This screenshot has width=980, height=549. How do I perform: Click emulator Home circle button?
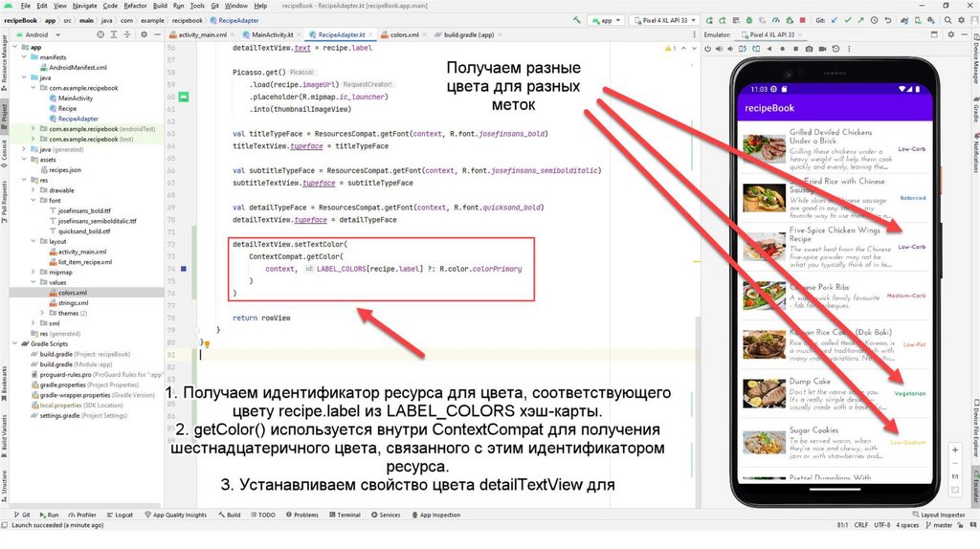(783, 49)
